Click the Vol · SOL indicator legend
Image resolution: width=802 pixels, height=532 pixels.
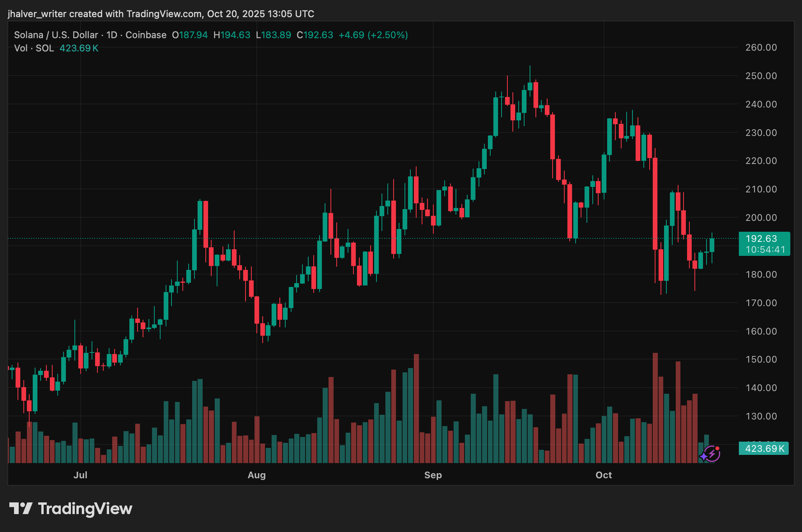(x=34, y=48)
